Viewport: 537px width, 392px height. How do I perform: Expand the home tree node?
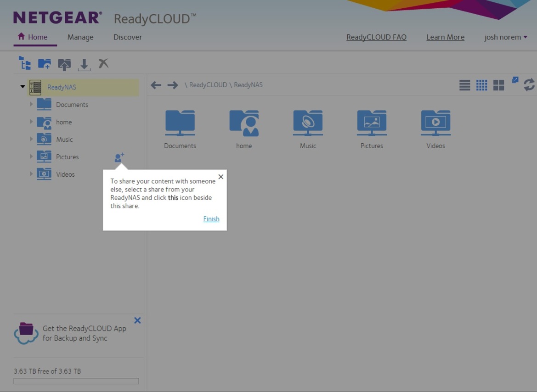click(31, 121)
